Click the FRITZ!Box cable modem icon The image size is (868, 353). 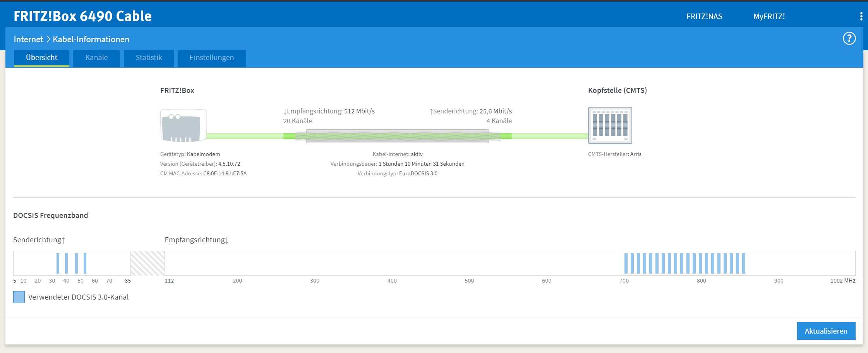[x=184, y=125]
